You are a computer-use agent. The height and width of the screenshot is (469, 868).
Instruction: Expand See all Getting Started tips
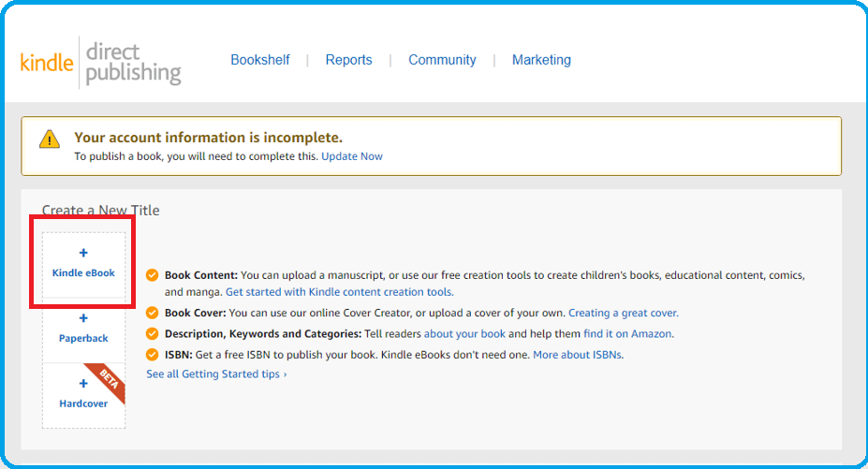point(216,374)
